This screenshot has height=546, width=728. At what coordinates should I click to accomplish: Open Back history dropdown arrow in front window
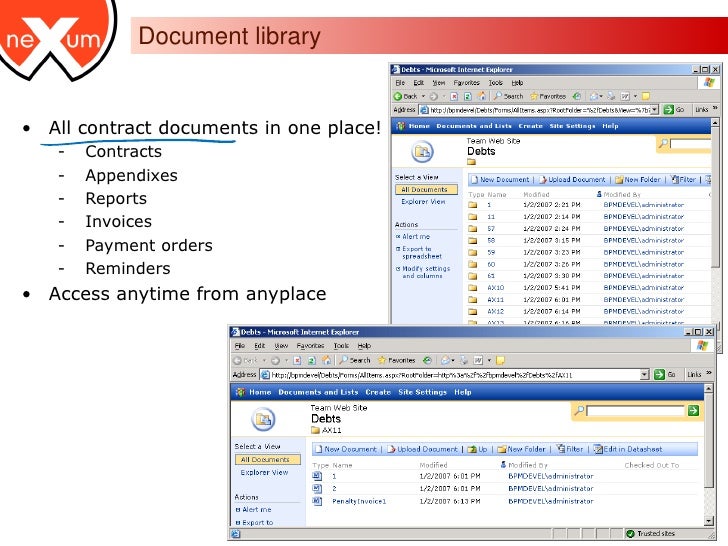264,361
